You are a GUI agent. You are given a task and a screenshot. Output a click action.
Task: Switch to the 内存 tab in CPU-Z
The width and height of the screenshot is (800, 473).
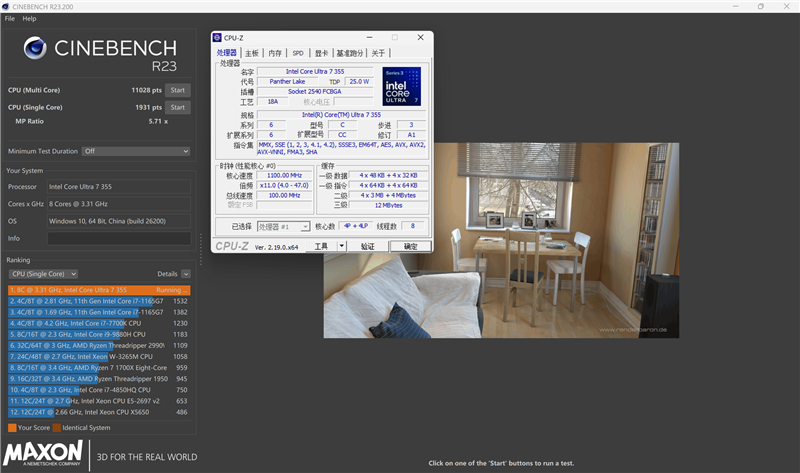click(275, 53)
